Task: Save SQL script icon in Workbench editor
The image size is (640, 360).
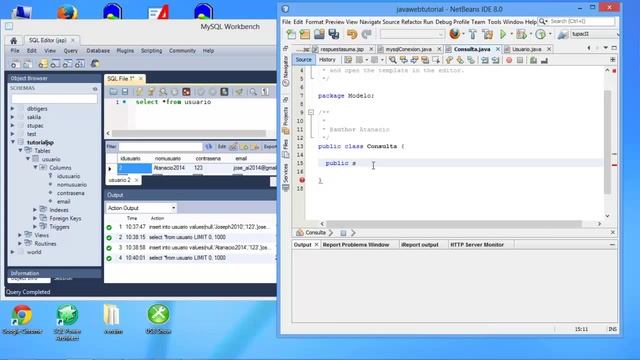Action: [x=125, y=92]
